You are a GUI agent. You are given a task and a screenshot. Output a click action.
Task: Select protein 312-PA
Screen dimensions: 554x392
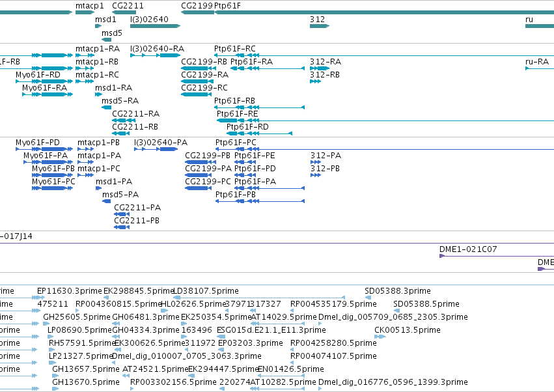click(x=325, y=156)
